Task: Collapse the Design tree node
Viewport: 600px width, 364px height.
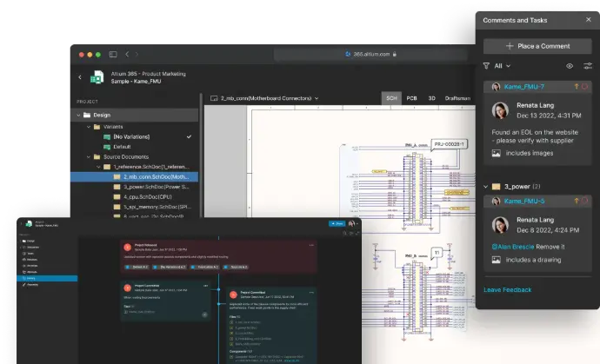Action: click(78, 115)
